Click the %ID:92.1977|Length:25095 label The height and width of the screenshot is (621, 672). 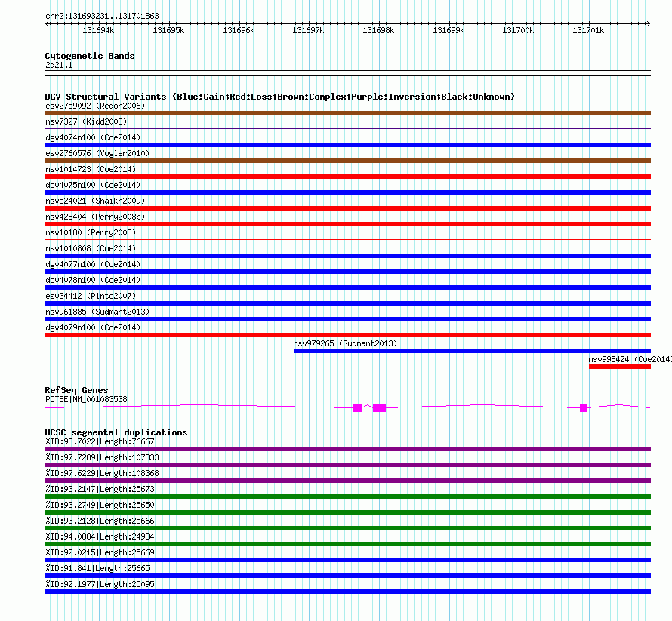100,585
